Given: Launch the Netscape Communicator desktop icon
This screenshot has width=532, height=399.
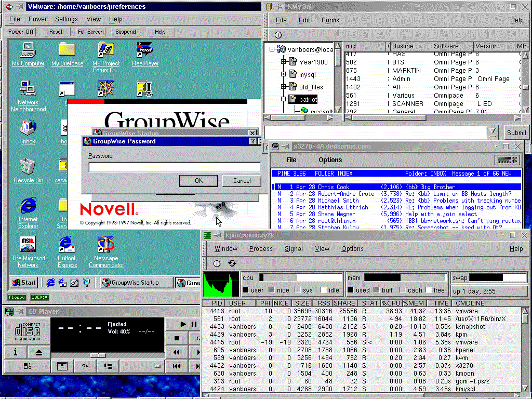Looking at the screenshot, I should click(106, 252).
